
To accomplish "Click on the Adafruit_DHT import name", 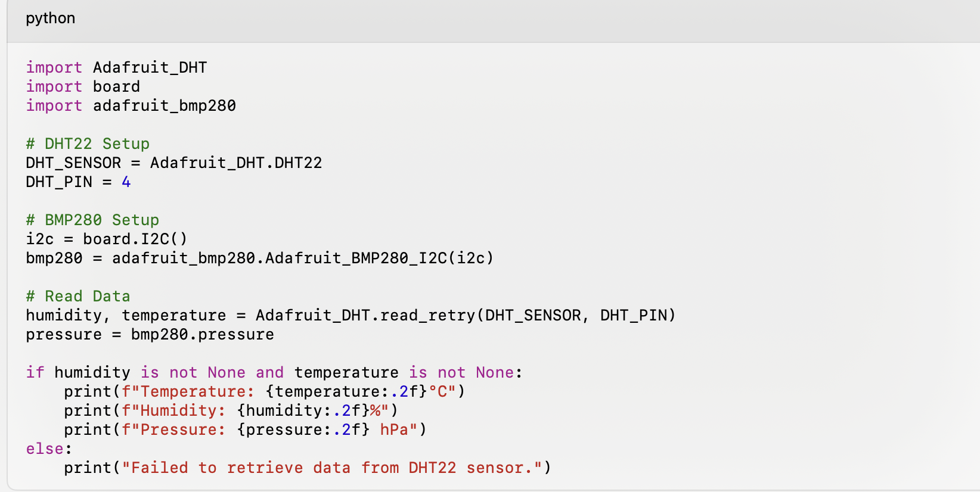I will pyautogui.click(x=150, y=67).
